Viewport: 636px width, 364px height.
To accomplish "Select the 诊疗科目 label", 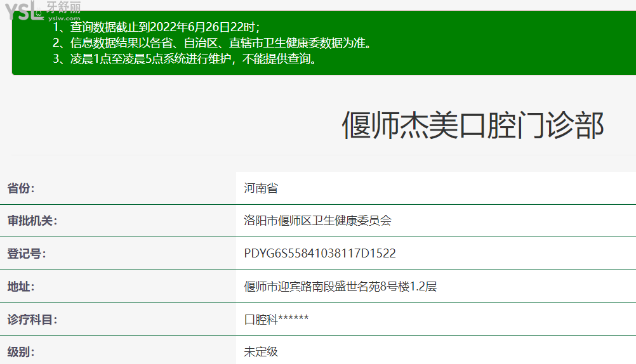I will click(32, 320).
